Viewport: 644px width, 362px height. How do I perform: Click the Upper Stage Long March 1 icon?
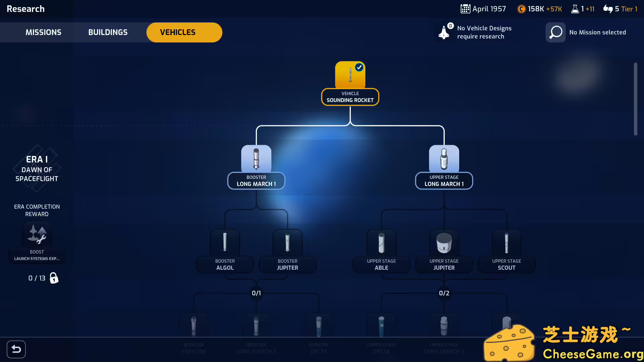click(444, 159)
